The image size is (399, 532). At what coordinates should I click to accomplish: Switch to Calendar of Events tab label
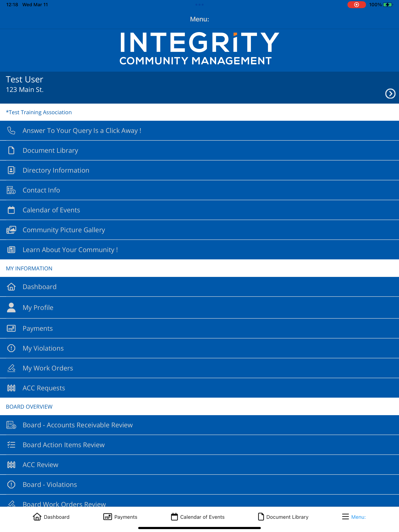pyautogui.click(x=202, y=517)
